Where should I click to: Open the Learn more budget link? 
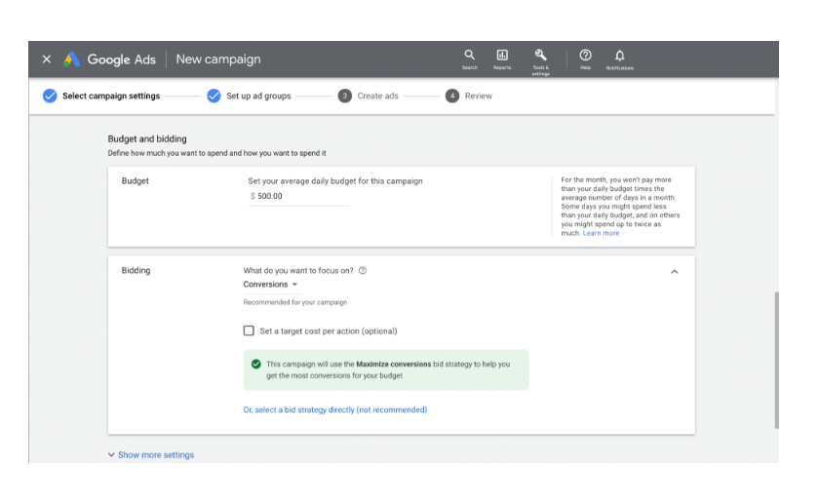(601, 233)
